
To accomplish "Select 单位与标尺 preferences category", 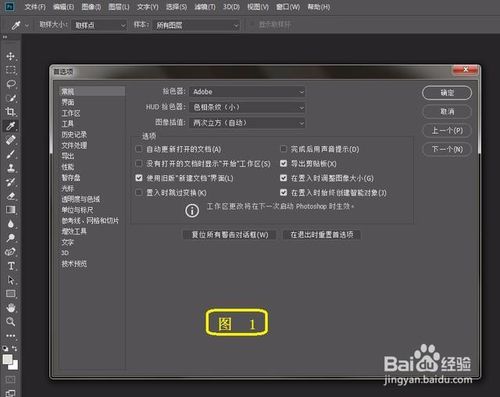I will pyautogui.click(x=77, y=210).
